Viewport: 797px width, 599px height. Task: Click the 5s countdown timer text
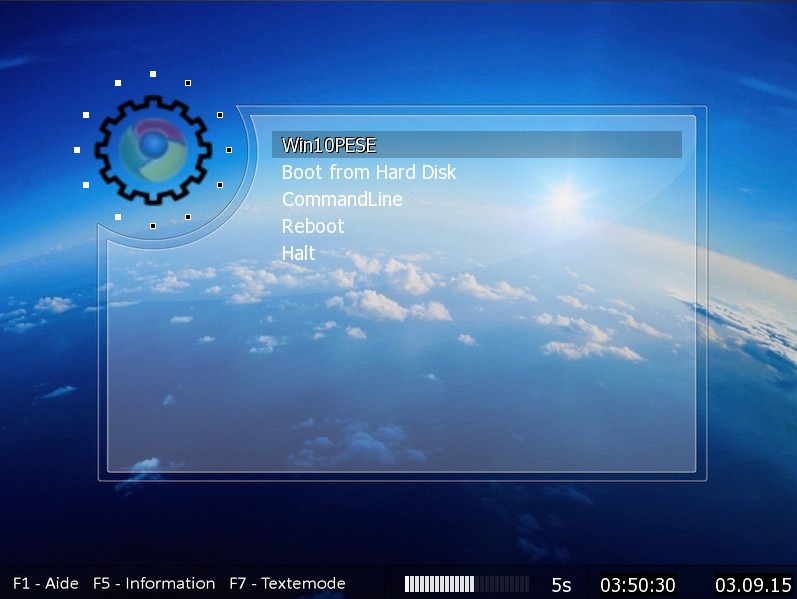click(x=561, y=585)
